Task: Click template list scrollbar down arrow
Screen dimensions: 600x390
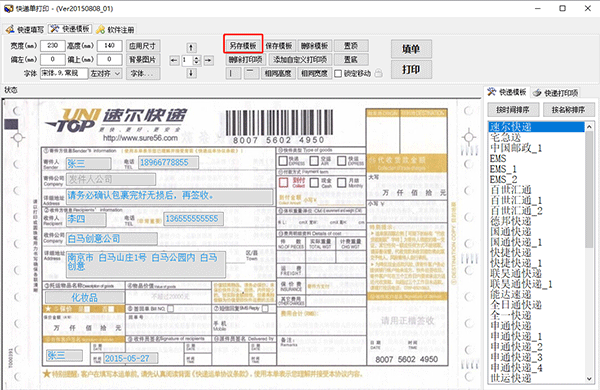Action: 589,379
